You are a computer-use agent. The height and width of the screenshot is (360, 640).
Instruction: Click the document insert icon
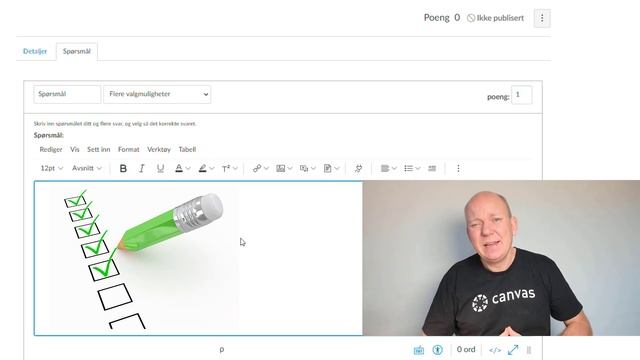327,168
